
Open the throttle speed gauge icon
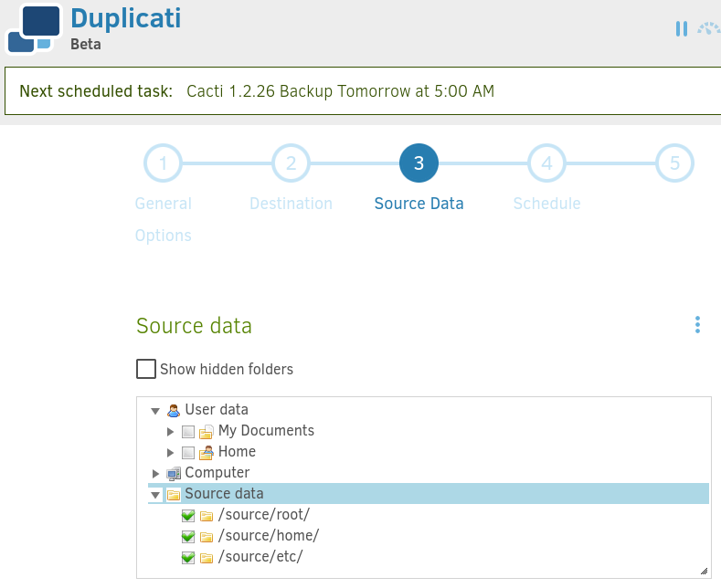click(x=709, y=29)
